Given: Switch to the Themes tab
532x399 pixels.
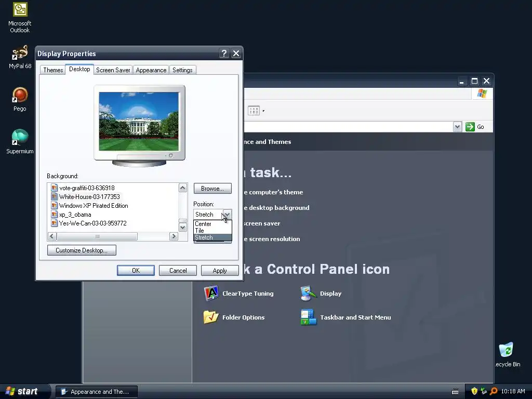Looking at the screenshot, I should point(53,70).
